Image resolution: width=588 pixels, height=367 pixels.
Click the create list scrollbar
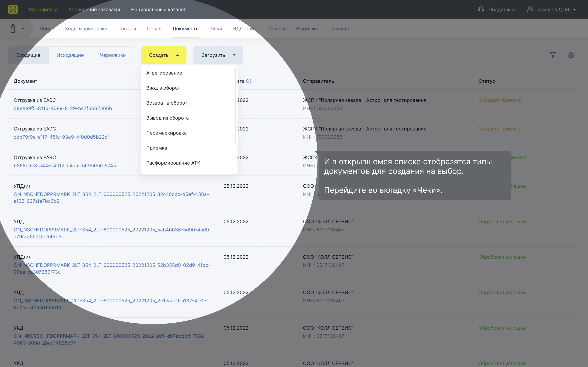tap(235, 105)
